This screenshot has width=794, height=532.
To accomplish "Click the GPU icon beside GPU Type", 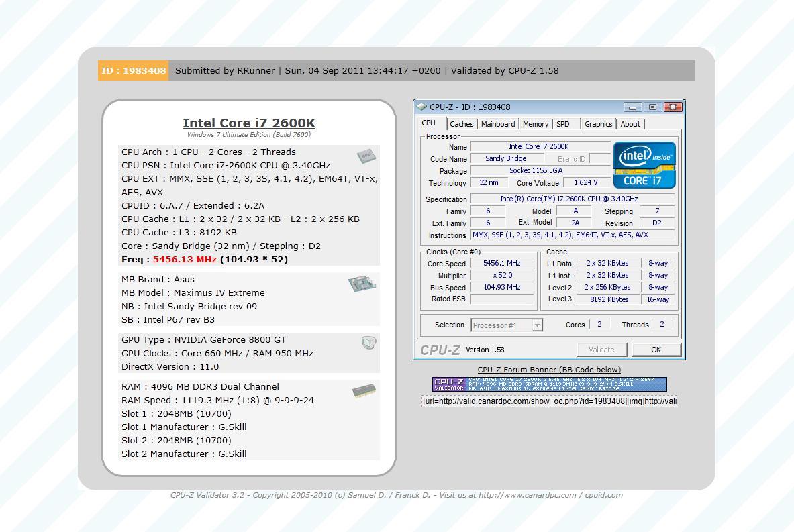I will [x=369, y=343].
